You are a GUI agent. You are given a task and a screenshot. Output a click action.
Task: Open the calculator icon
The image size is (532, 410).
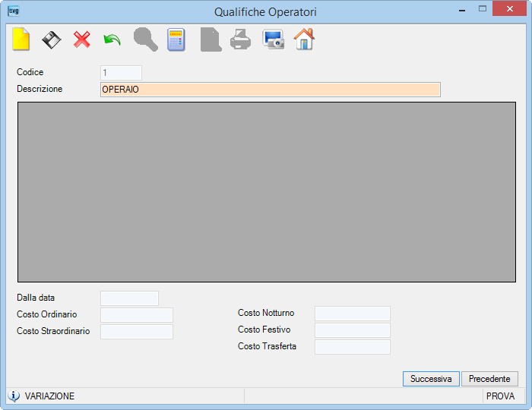tap(176, 39)
